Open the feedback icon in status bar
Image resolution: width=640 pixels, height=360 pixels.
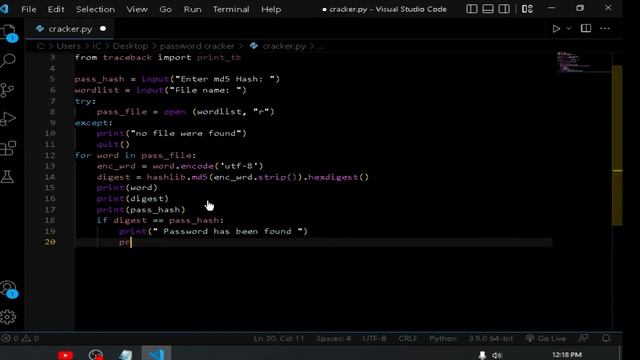pyautogui.click(x=584, y=338)
